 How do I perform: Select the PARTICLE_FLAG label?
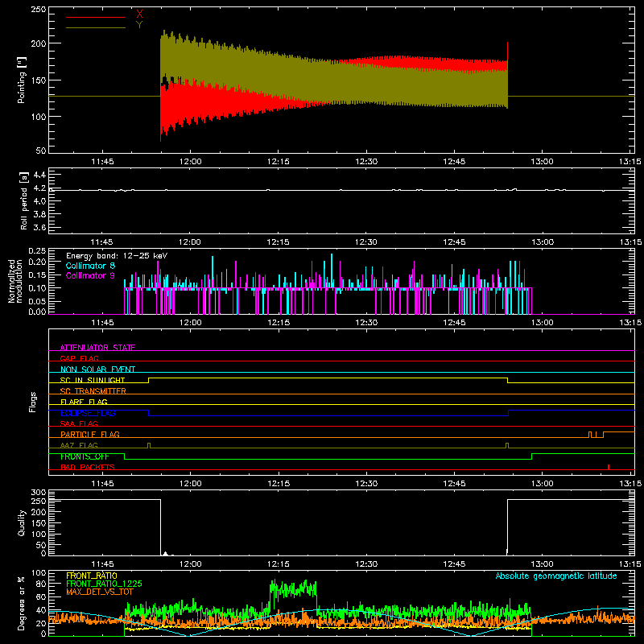coord(90,434)
